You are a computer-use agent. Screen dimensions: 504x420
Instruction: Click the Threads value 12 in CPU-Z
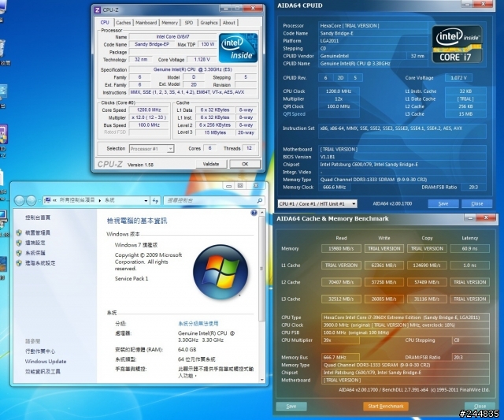[249, 148]
